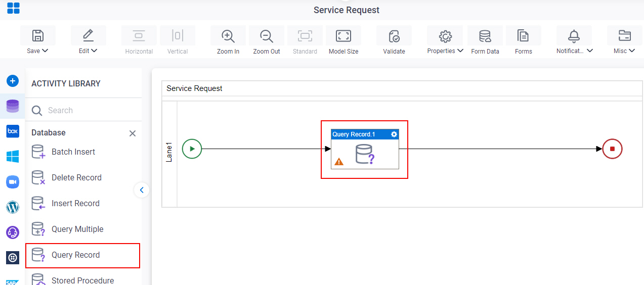Choose Query Record activity
This screenshot has height=285, width=644.
tap(82, 255)
